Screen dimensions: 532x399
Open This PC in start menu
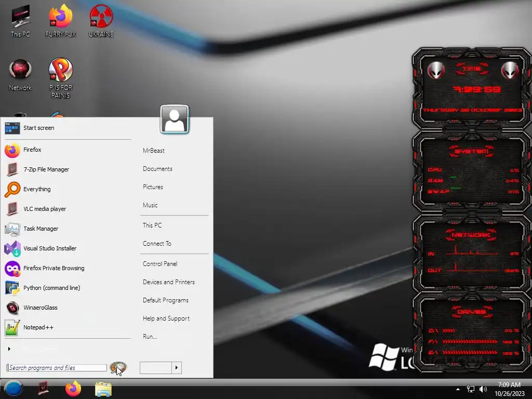[152, 225]
